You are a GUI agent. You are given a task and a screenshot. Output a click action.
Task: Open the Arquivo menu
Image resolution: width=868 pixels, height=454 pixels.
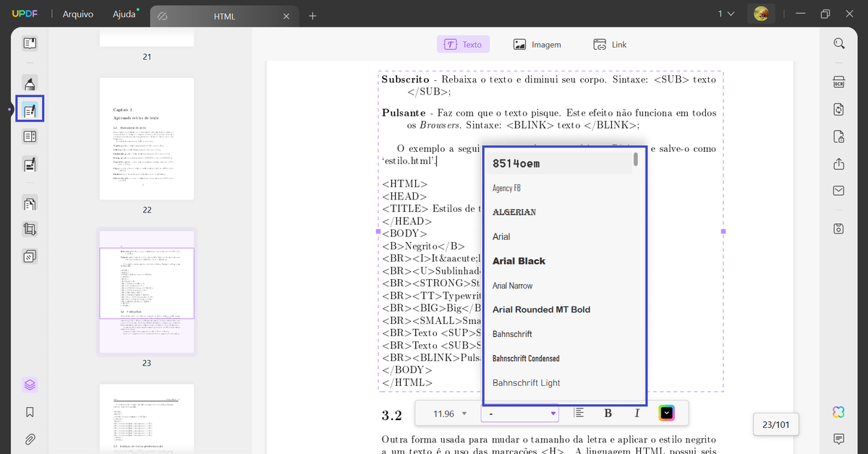[x=77, y=13]
